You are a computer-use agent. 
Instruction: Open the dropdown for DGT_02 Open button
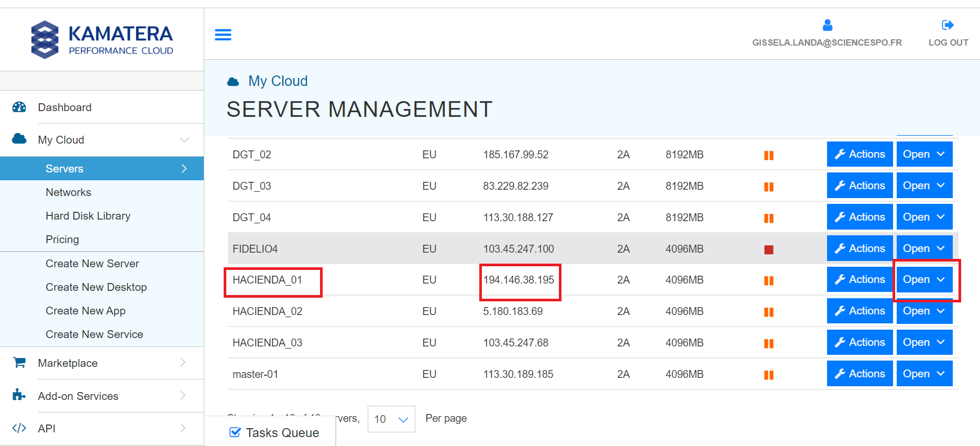point(924,154)
